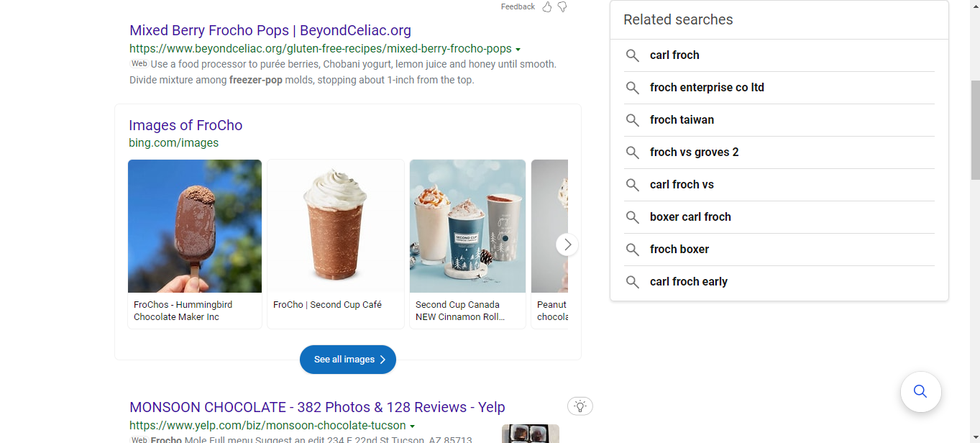This screenshot has width=980, height=443.
Task: Select related search 'froch vs groves 2'
Action: [694, 152]
